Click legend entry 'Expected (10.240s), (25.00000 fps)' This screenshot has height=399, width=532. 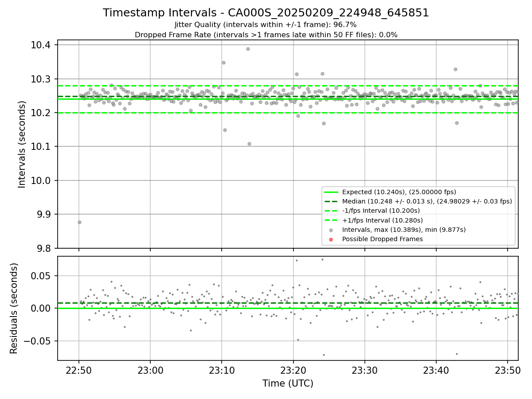[x=399, y=192]
